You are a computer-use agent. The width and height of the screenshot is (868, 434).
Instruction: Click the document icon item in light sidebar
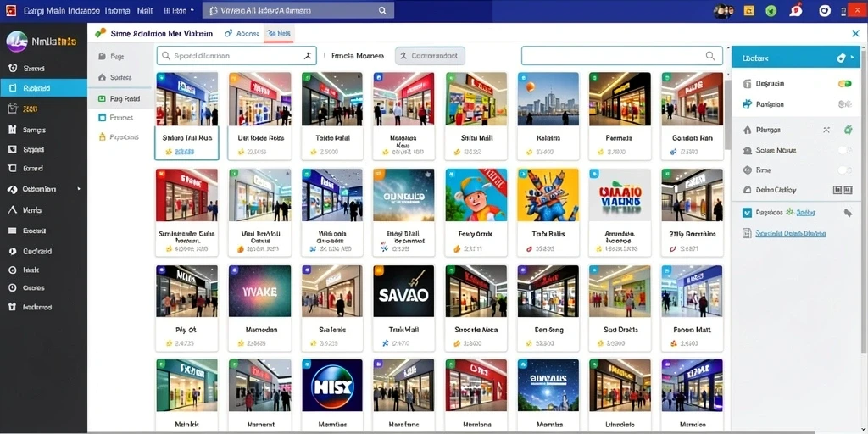coord(119,57)
